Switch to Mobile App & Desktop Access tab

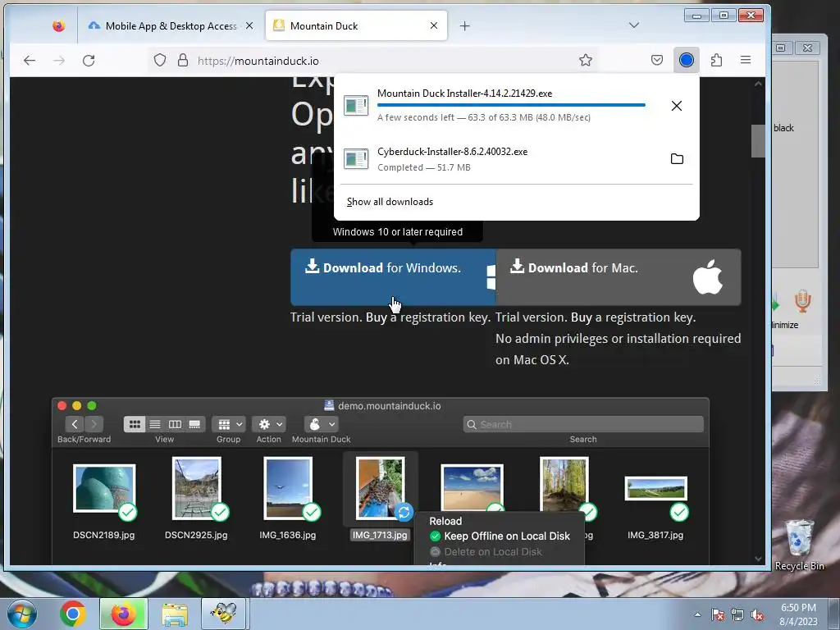[x=171, y=25]
